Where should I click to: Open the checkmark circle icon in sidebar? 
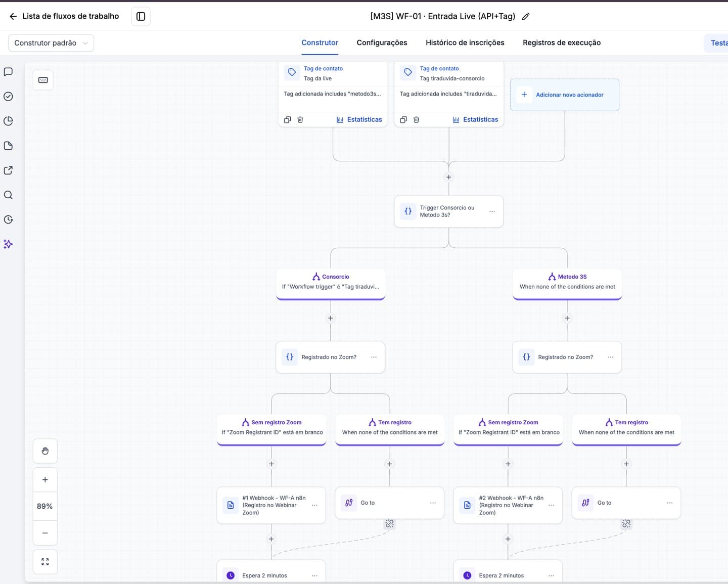click(x=8, y=97)
